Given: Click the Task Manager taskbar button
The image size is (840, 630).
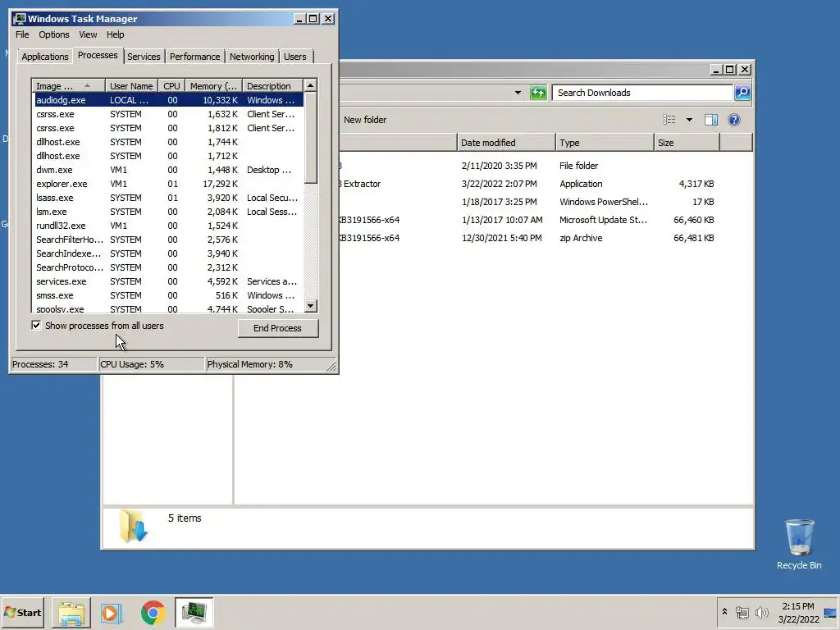Looking at the screenshot, I should point(194,612).
